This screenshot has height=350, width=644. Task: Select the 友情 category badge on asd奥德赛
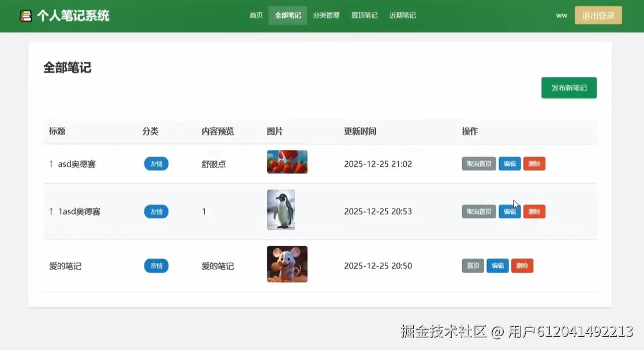tap(156, 163)
